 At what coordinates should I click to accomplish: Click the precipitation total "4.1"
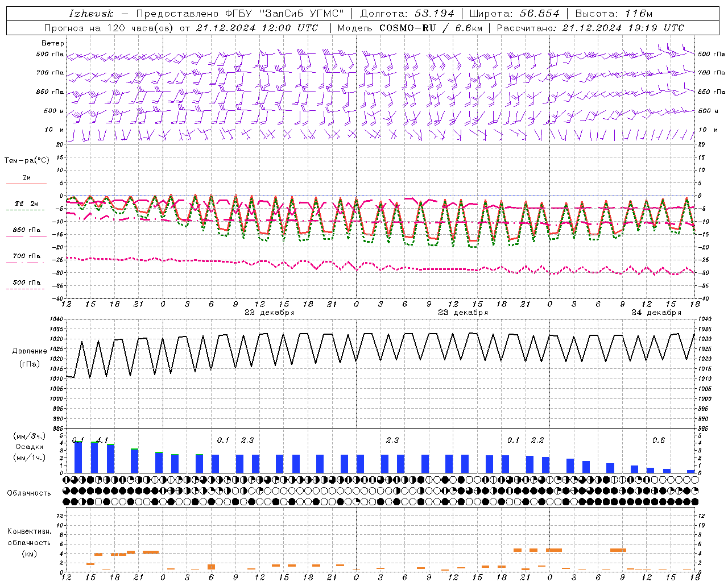(102, 440)
